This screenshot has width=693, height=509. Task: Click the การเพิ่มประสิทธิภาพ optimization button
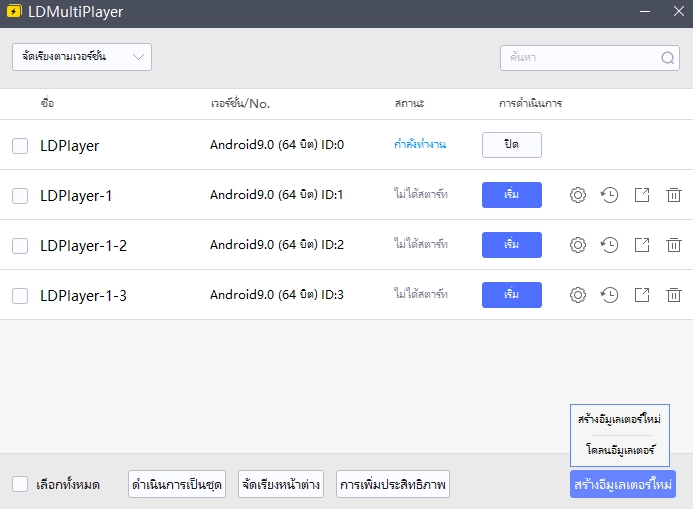[x=393, y=485]
